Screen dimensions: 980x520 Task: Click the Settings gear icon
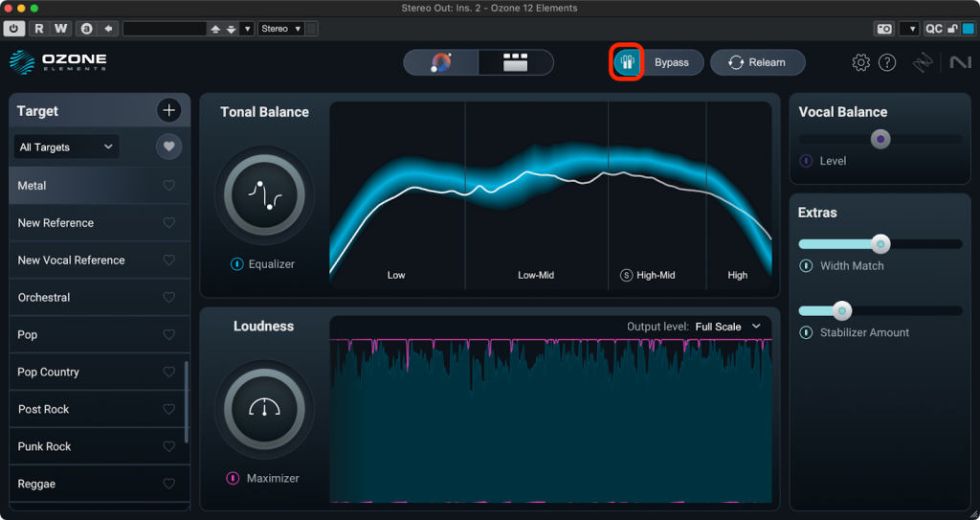tap(860, 63)
